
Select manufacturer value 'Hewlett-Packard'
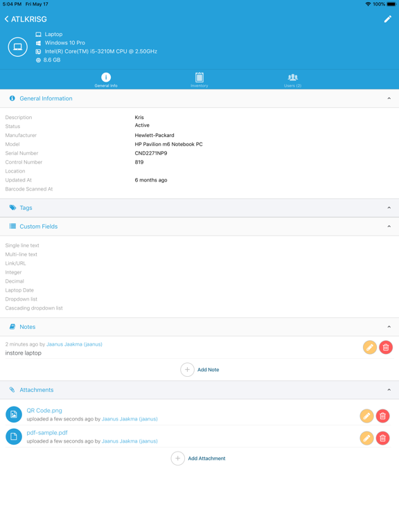(154, 135)
